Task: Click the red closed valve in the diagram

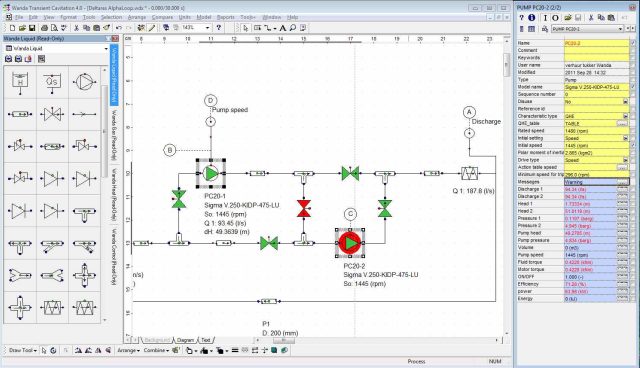Action: click(x=304, y=208)
